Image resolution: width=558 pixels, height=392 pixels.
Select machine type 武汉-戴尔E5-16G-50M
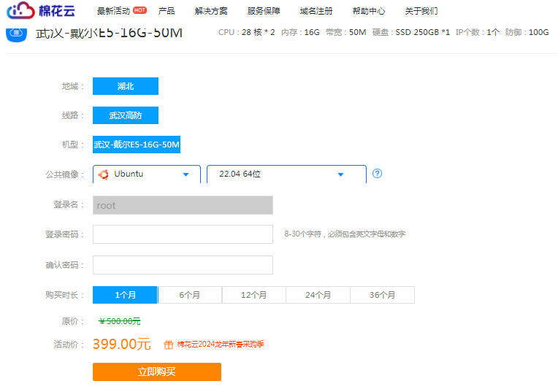pyautogui.click(x=137, y=145)
